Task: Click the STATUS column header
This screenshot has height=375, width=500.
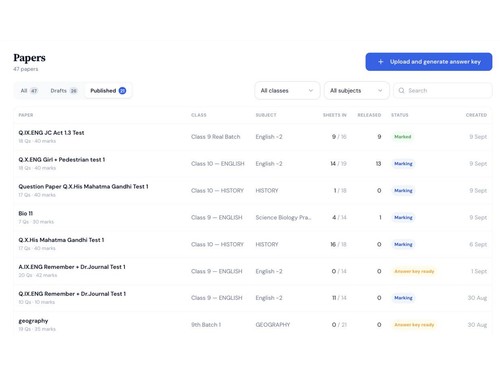Action: tap(400, 115)
